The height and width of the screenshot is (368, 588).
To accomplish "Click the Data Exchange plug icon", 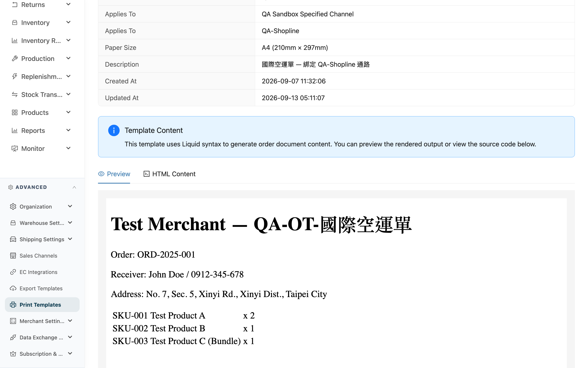I will tap(13, 337).
